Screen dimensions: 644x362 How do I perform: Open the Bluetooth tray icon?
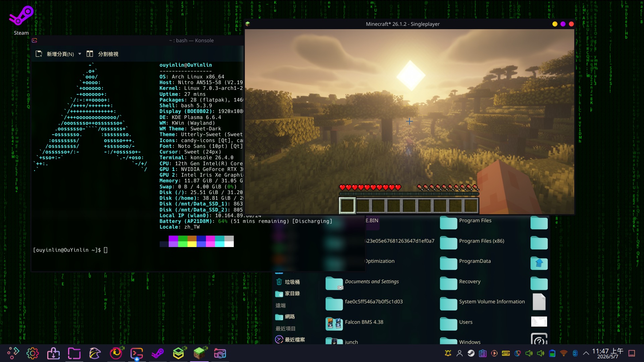tap(575, 353)
